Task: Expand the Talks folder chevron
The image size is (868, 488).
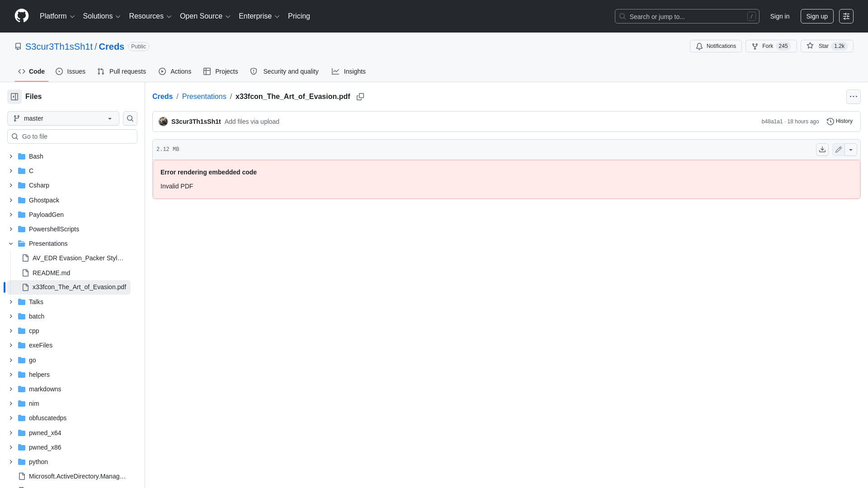Action: pos(11,302)
